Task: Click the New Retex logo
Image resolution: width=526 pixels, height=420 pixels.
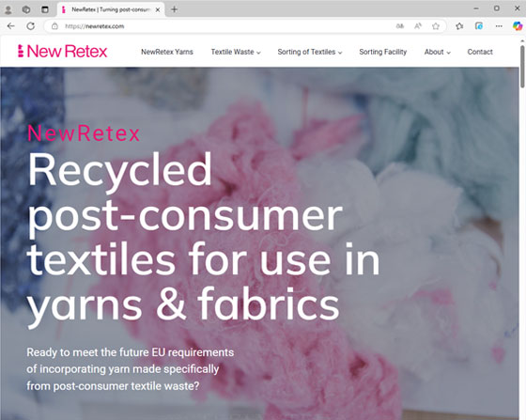Action: click(x=62, y=52)
